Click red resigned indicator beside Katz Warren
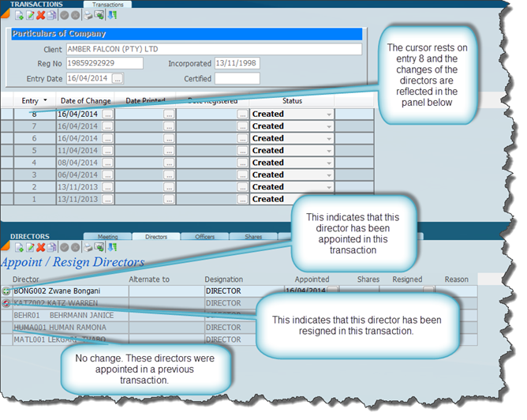The height and width of the screenshot is (420, 527). tap(7, 303)
